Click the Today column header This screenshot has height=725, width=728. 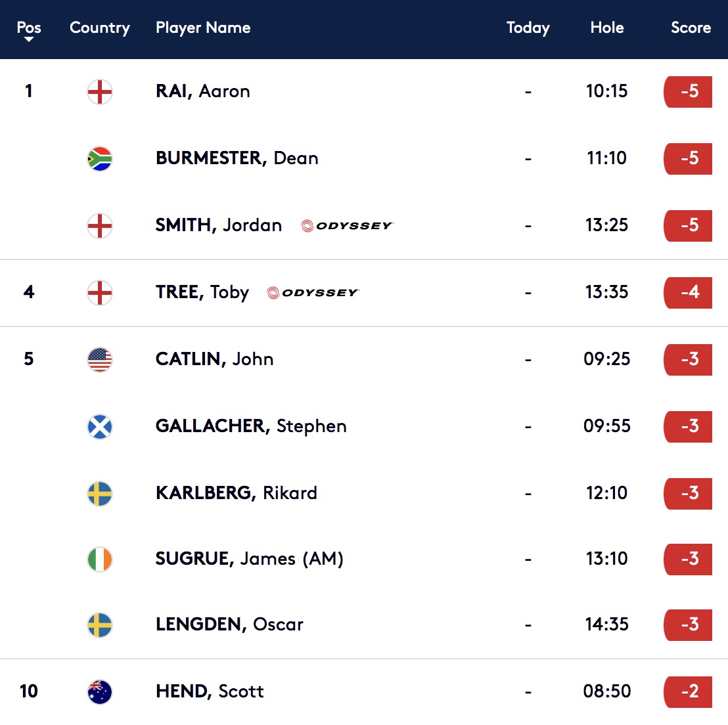click(x=528, y=28)
